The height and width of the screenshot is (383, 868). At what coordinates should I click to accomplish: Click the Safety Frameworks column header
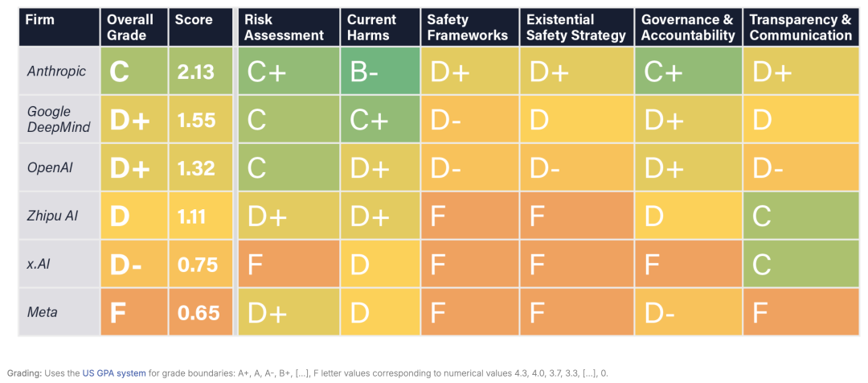click(470, 27)
